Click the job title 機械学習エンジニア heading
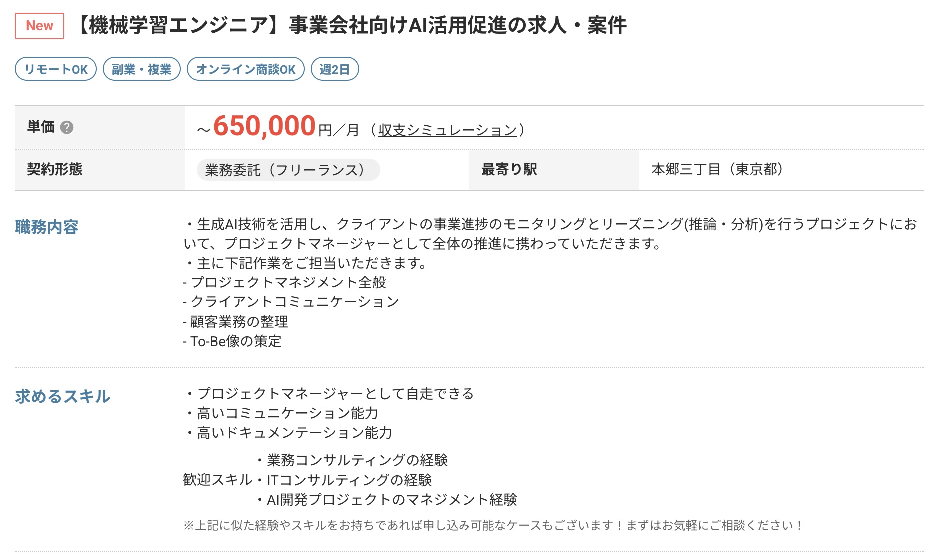 352,25
